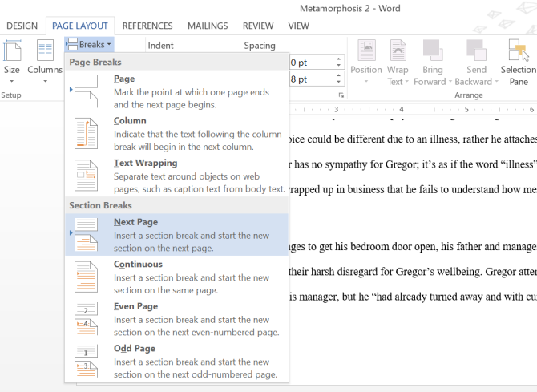Click the Columns layout icon
The image size is (537, 392).
(45, 50)
